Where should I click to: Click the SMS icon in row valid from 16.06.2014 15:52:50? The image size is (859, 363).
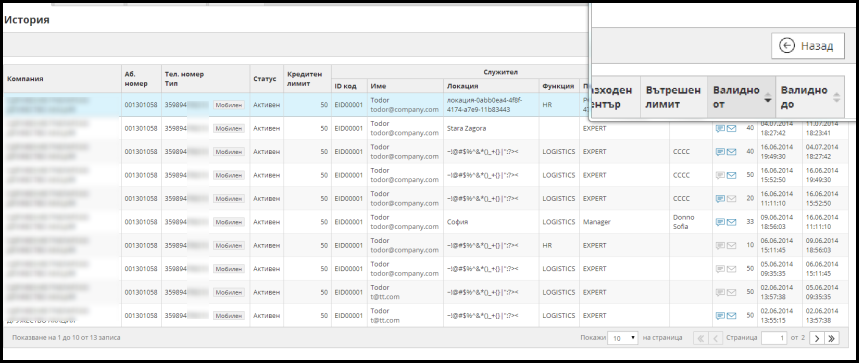(x=720, y=175)
